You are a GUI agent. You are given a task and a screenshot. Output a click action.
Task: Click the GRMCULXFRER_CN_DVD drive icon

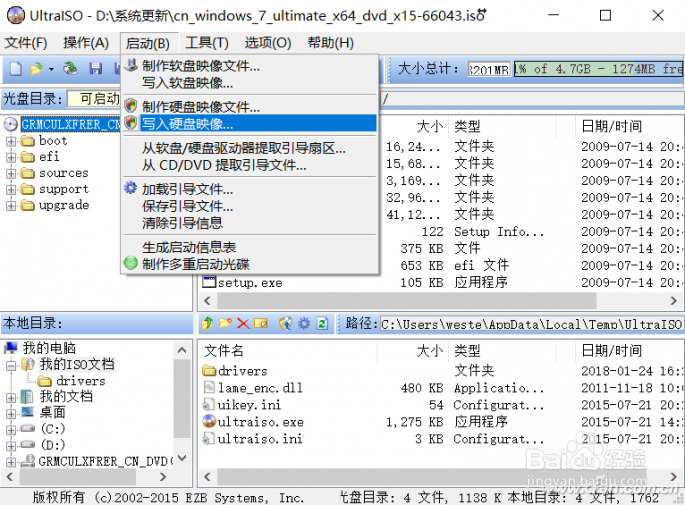[x=28, y=461]
